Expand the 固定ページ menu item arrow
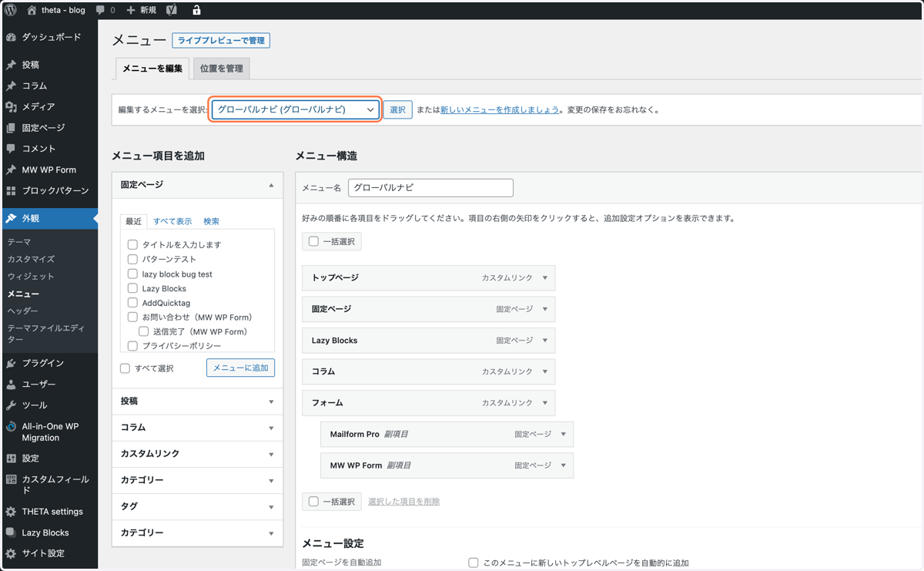This screenshot has width=924, height=571. (545, 309)
